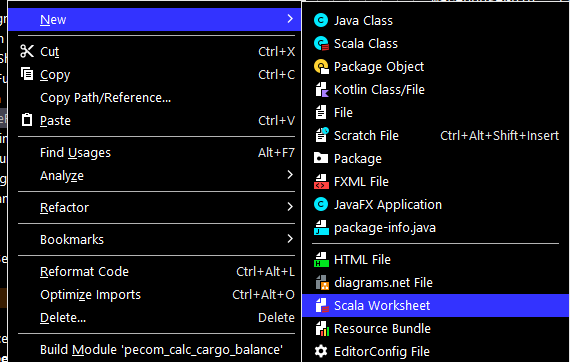Click the HTML File icon
This screenshot has height=362, width=570.
321,260
